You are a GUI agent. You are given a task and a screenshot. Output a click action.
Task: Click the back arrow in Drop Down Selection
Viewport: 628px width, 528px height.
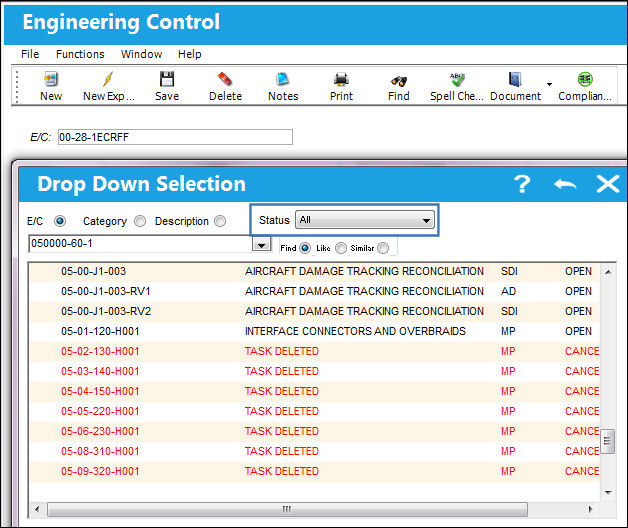pos(565,184)
